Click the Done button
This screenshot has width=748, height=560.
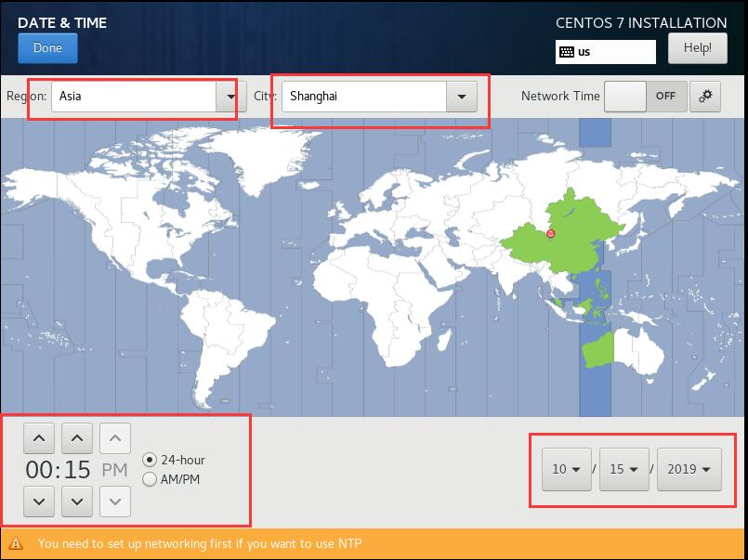[47, 48]
